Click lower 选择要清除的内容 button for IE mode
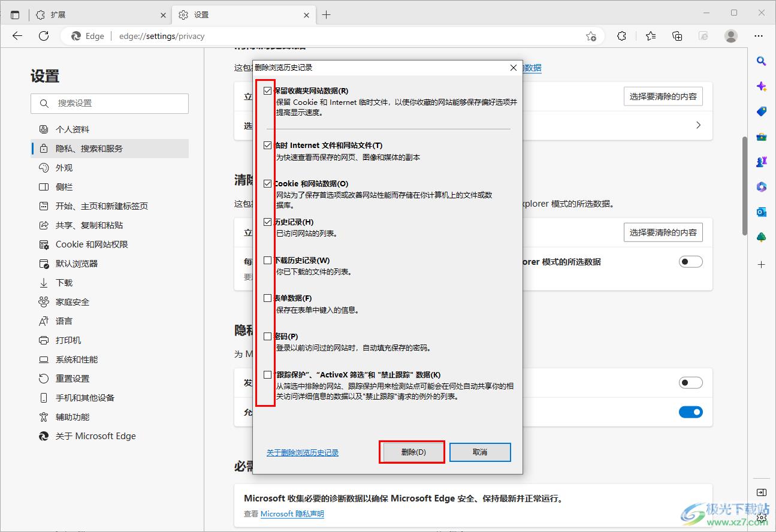This screenshot has height=532, width=776. (x=663, y=232)
